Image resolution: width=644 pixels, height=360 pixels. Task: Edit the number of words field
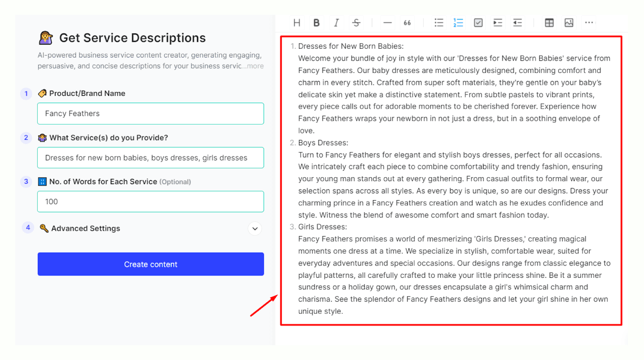pyautogui.click(x=151, y=202)
